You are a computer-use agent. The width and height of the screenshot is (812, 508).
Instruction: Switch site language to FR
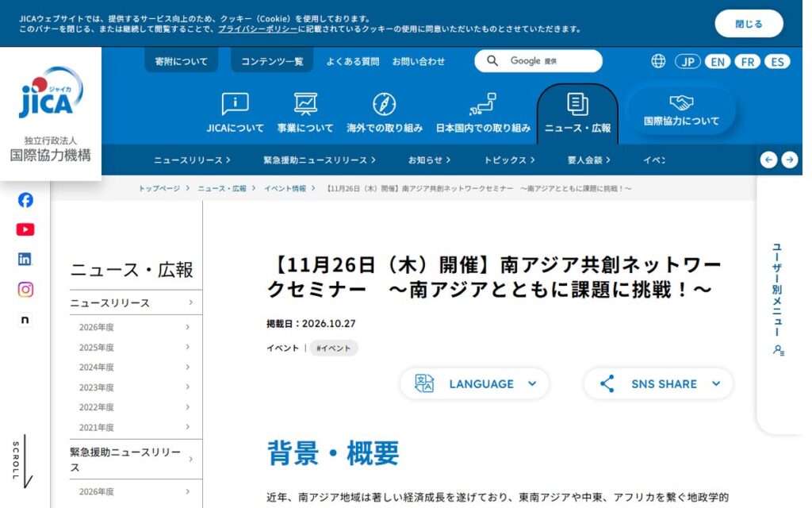point(747,62)
